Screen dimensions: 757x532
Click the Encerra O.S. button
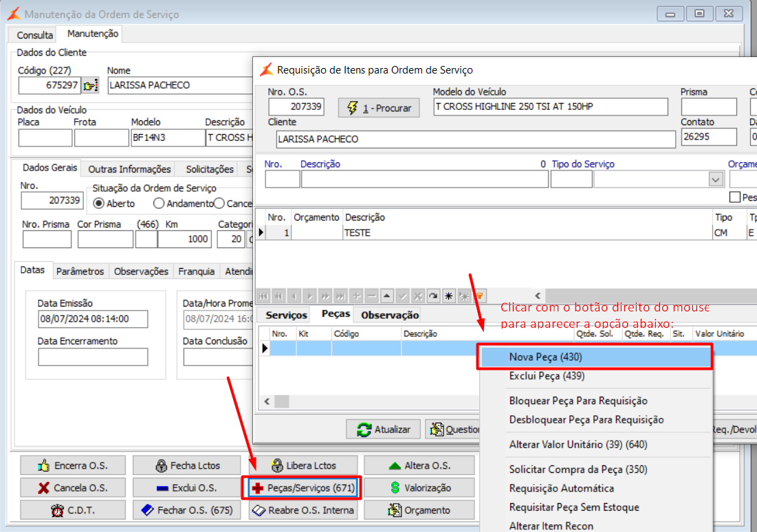coord(73,466)
